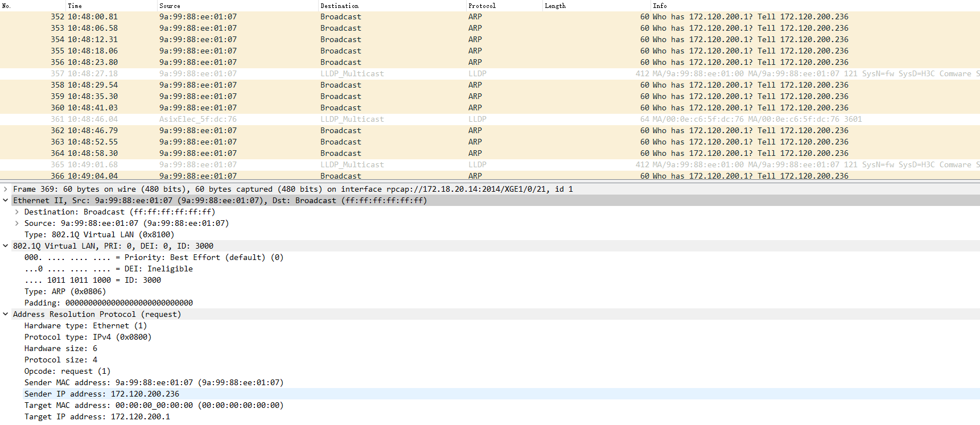980x425 pixels.
Task: Select packet 366 at 10:49:04.04
Action: pos(490,176)
